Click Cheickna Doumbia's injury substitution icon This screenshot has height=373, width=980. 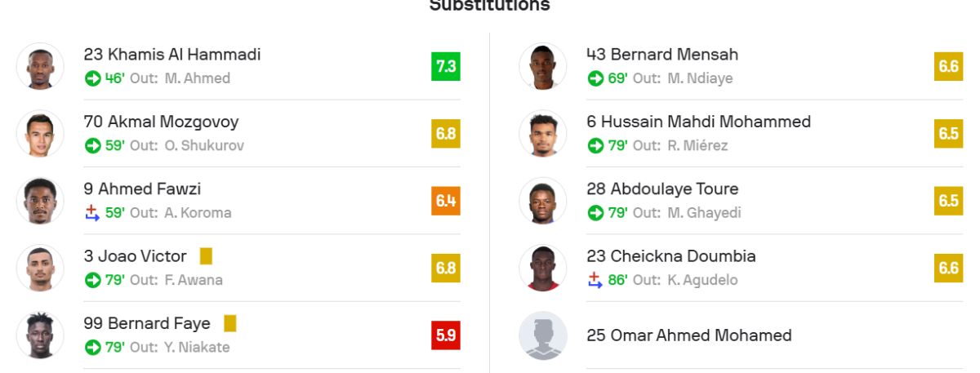595,280
